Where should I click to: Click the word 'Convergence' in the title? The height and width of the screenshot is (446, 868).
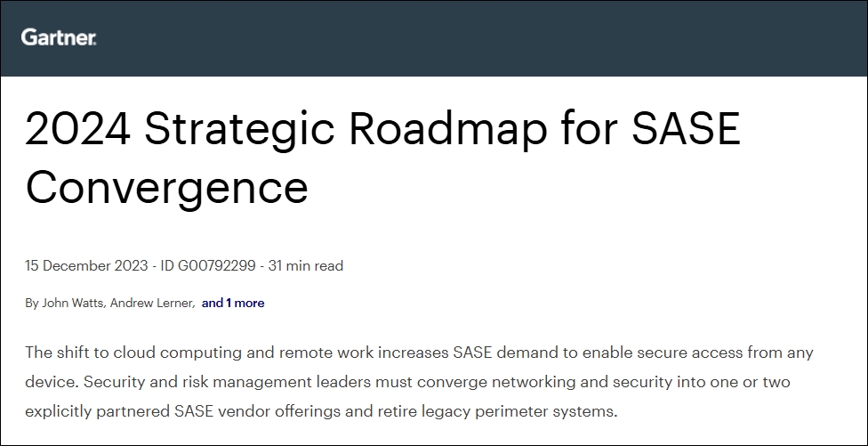pyautogui.click(x=166, y=187)
